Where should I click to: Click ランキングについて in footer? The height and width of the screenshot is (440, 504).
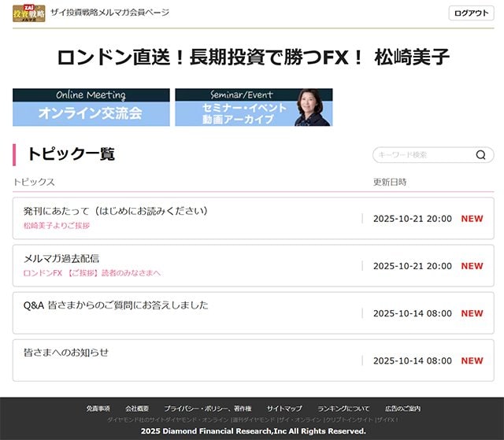click(343, 409)
